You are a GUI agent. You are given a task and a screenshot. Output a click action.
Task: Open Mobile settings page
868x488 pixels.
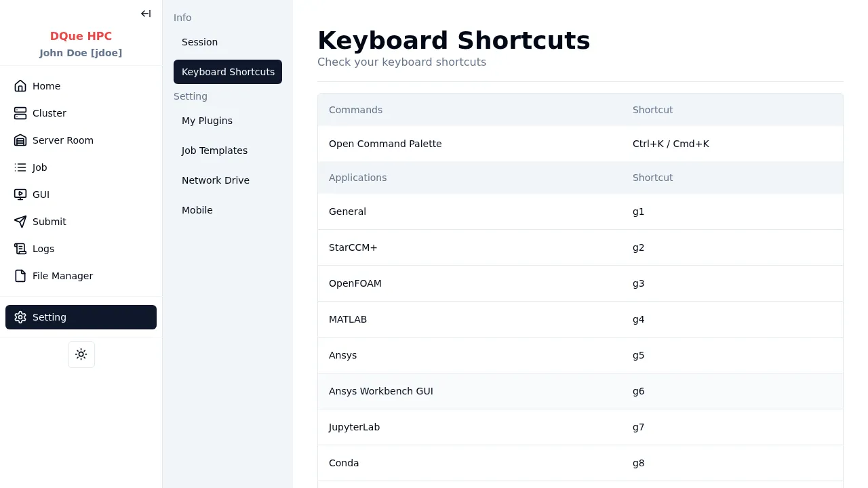pyautogui.click(x=197, y=210)
